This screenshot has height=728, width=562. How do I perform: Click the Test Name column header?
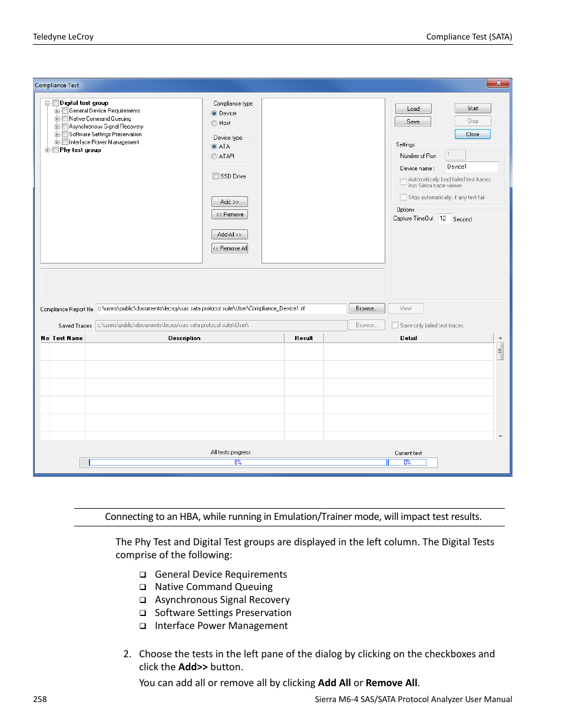coord(68,338)
